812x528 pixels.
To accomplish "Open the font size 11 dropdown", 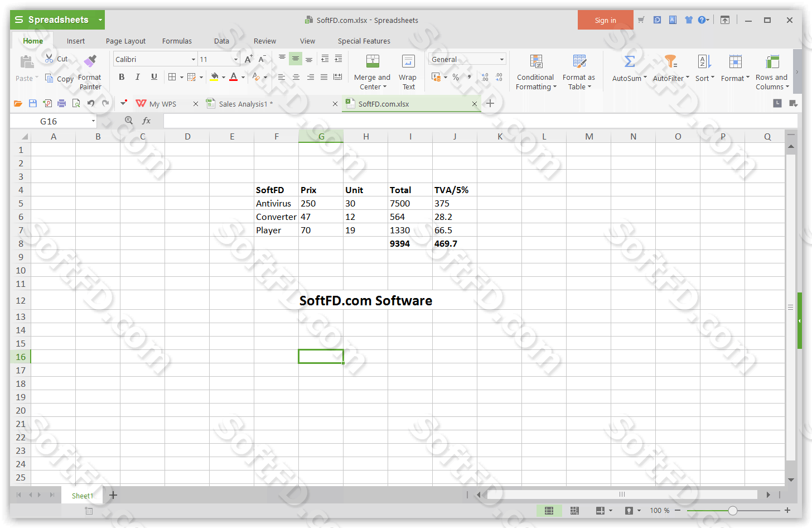I will 236,59.
